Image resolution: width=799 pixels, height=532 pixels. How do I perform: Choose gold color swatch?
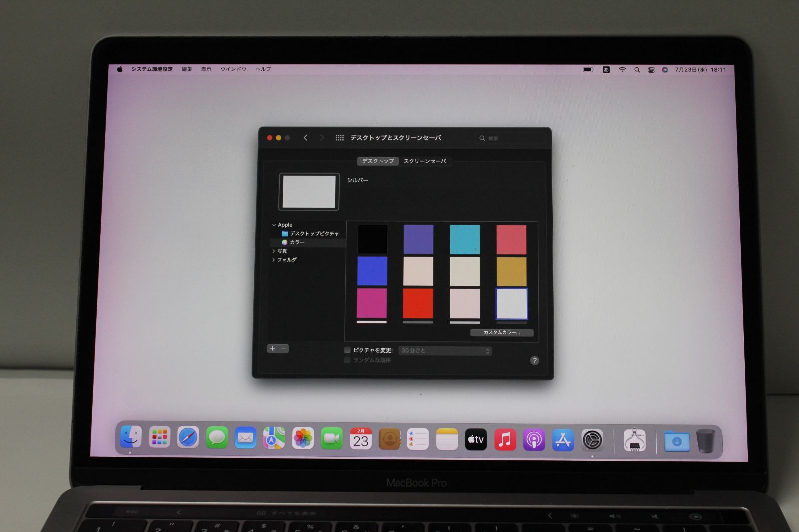pos(511,271)
